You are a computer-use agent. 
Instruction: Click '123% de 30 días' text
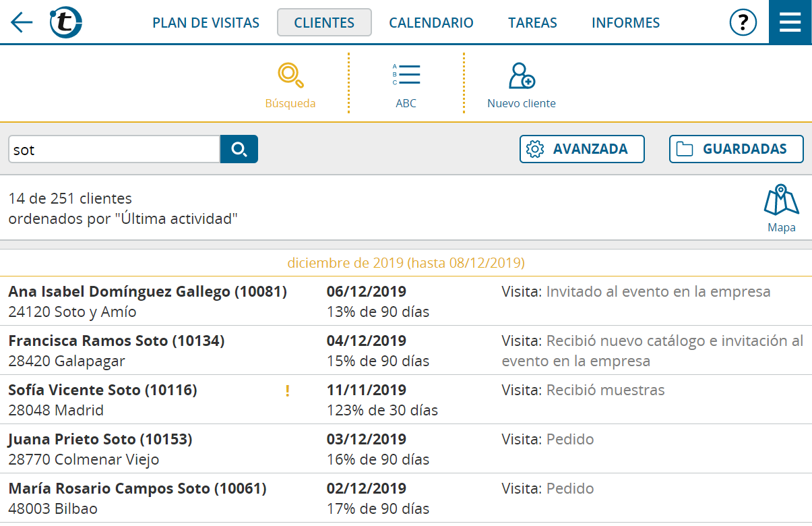point(382,411)
